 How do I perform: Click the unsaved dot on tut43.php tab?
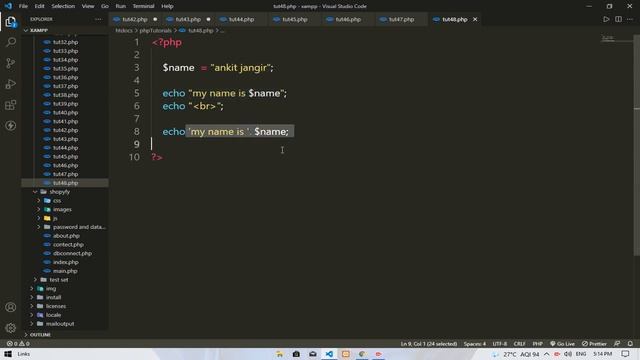coord(209,19)
